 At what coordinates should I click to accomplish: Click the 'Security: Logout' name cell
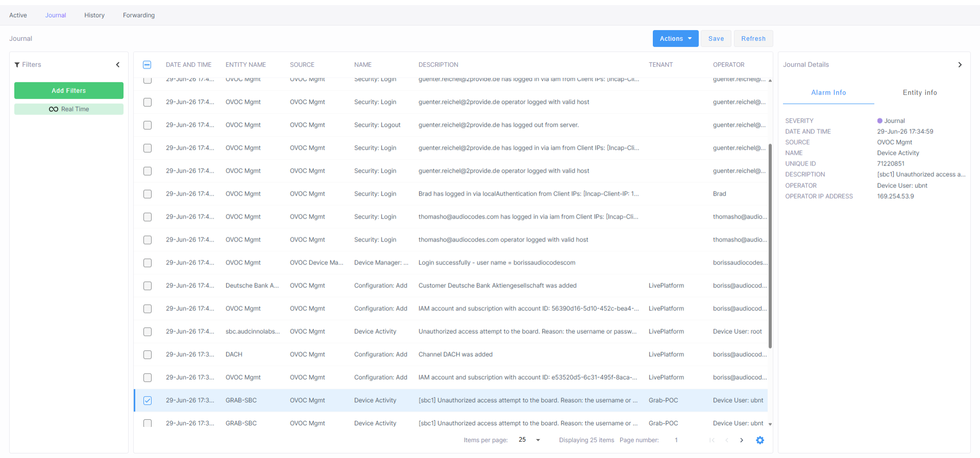point(377,125)
